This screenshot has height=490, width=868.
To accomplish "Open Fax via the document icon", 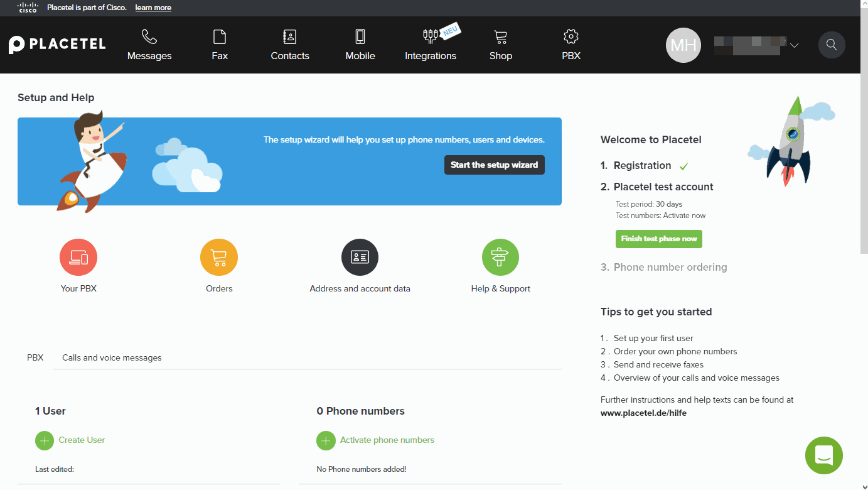I will [220, 36].
